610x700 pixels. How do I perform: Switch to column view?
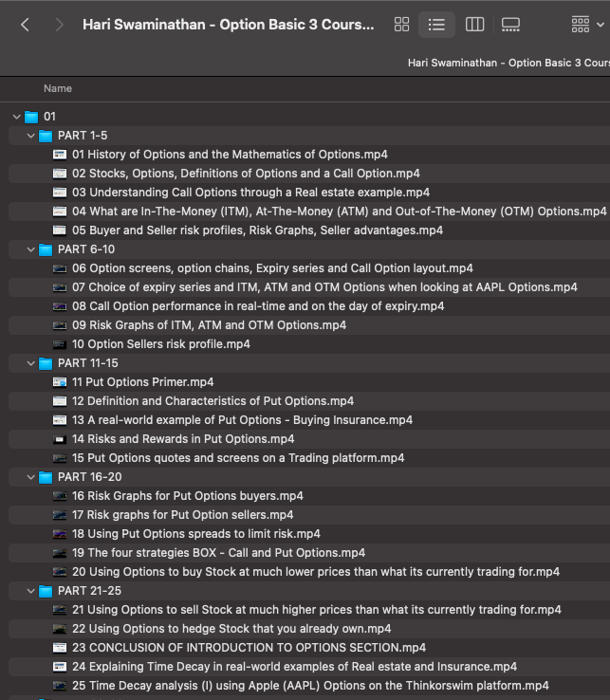[x=474, y=25]
